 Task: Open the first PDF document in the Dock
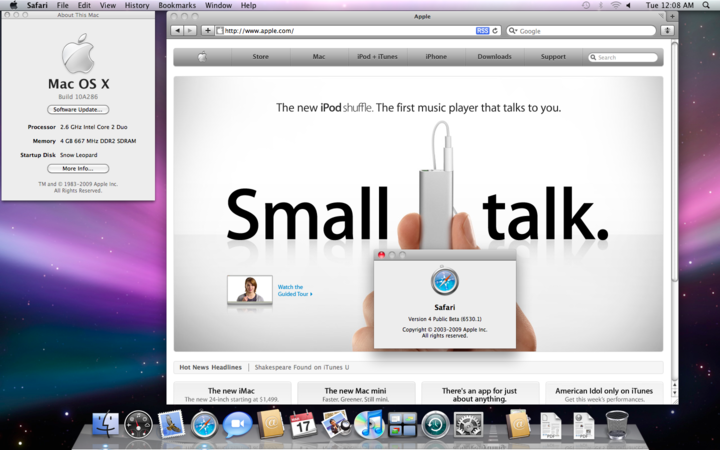click(551, 425)
